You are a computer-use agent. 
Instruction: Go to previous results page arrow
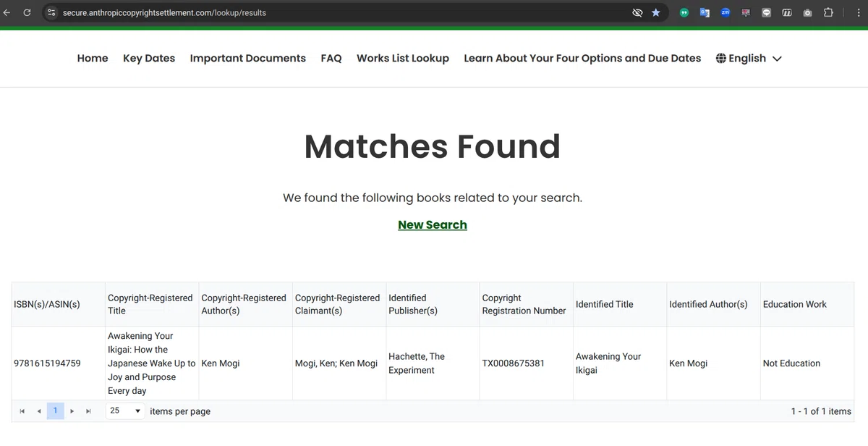coord(39,411)
